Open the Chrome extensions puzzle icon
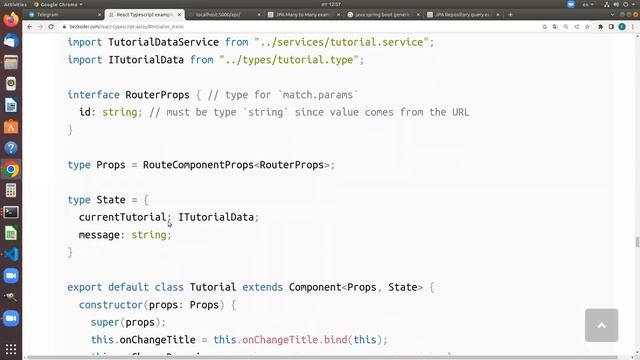 600,27
